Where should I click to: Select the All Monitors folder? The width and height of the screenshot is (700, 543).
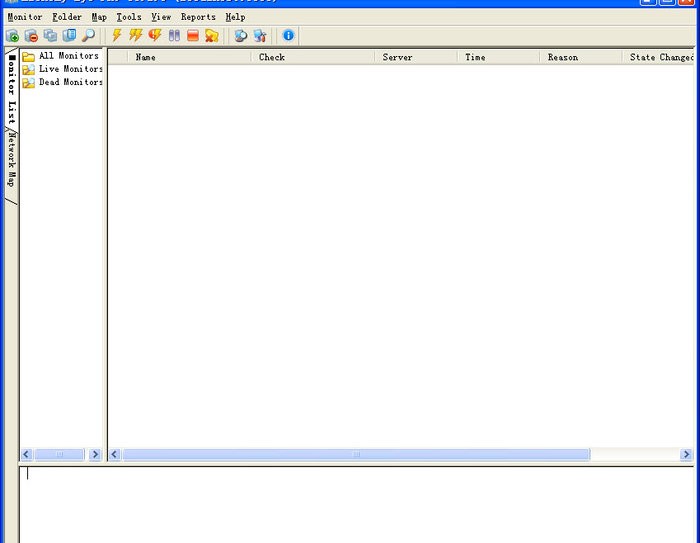pos(68,56)
